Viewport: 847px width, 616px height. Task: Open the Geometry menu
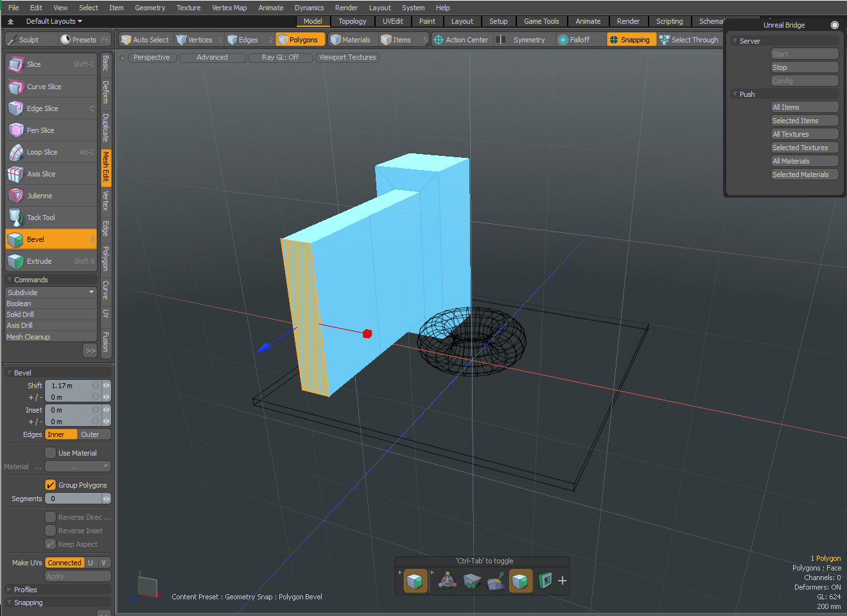coord(150,8)
